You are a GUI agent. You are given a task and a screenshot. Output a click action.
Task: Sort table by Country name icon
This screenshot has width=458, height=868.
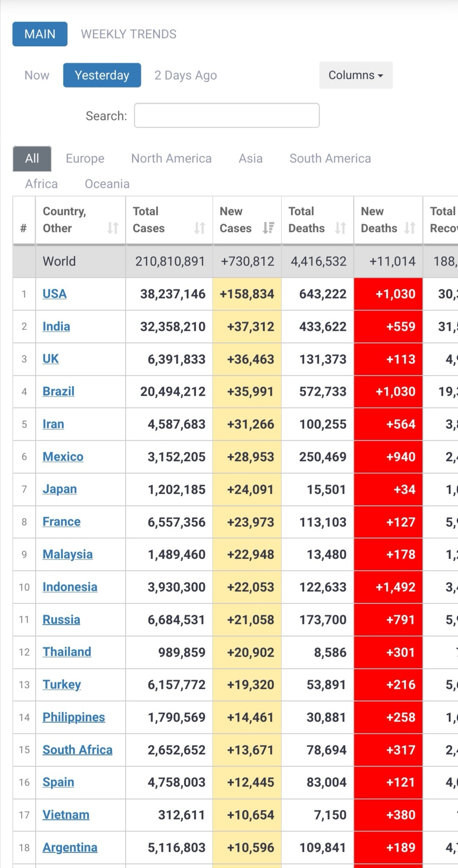click(x=113, y=228)
